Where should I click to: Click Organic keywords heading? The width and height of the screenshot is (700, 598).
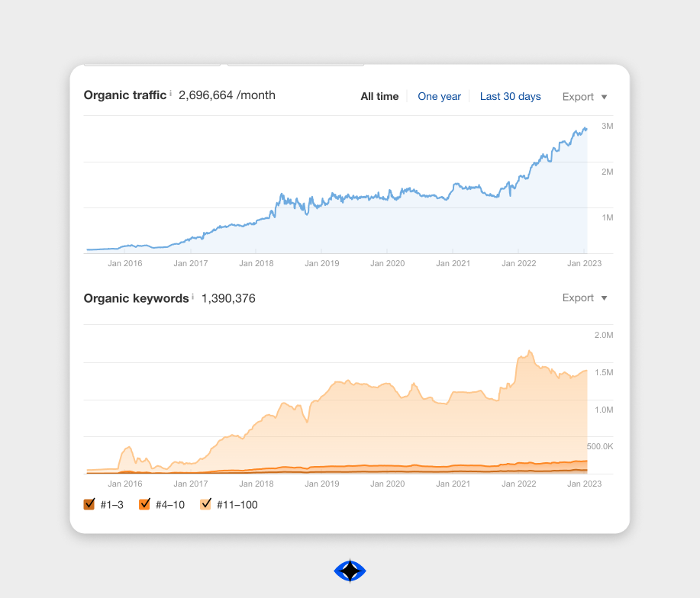tap(136, 298)
